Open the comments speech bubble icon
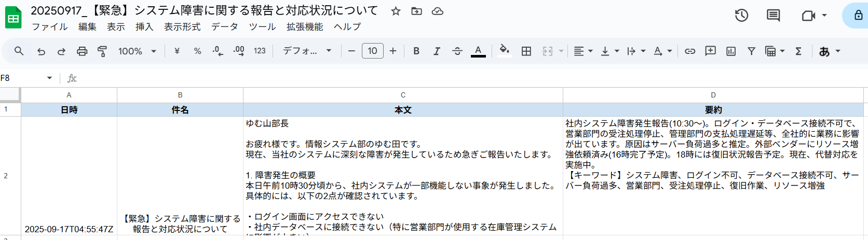 (x=774, y=16)
